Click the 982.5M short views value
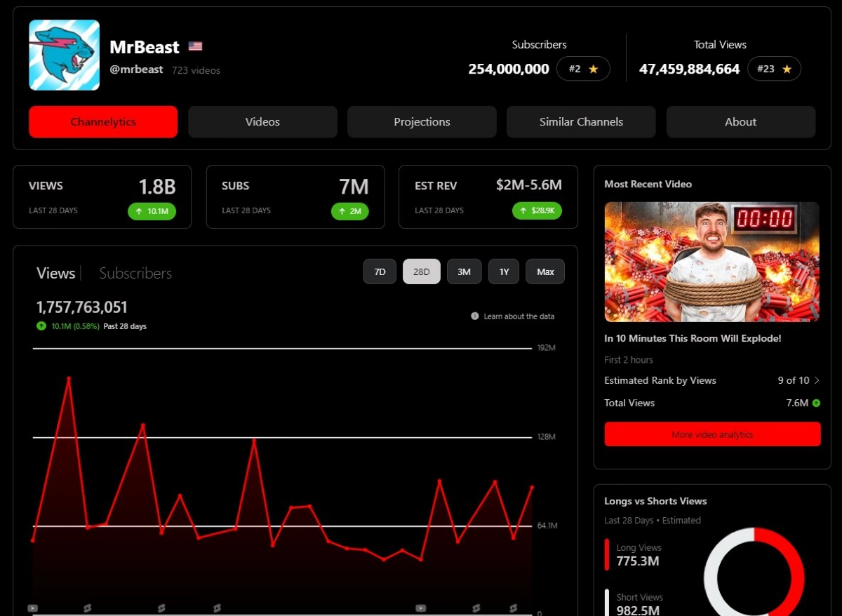The image size is (842, 616). click(x=639, y=610)
